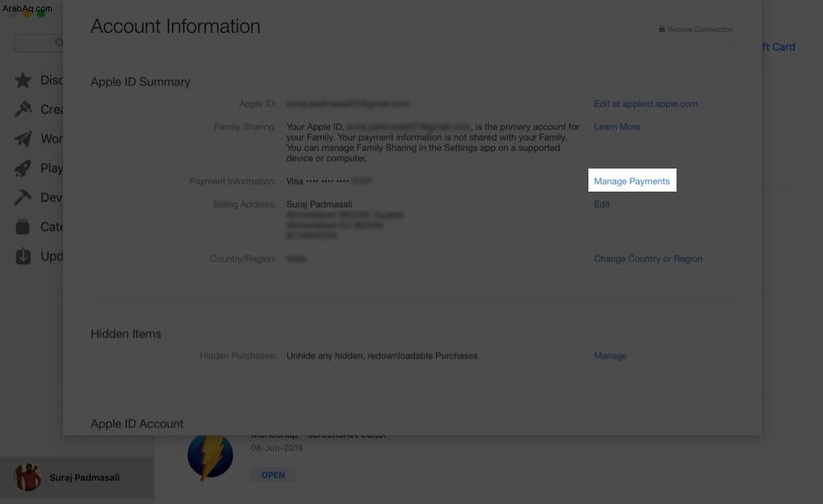This screenshot has height=504, width=823.
Task: Open the Categories sidebar icon
Action: click(22, 227)
